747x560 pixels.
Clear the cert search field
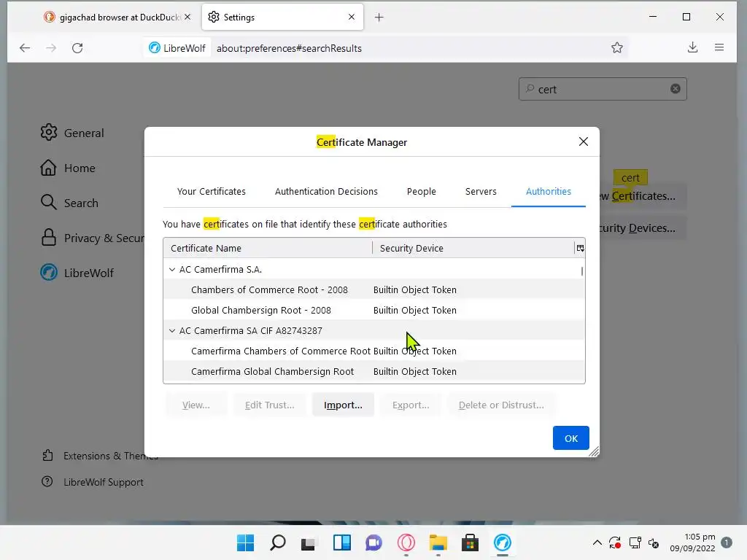(x=675, y=88)
